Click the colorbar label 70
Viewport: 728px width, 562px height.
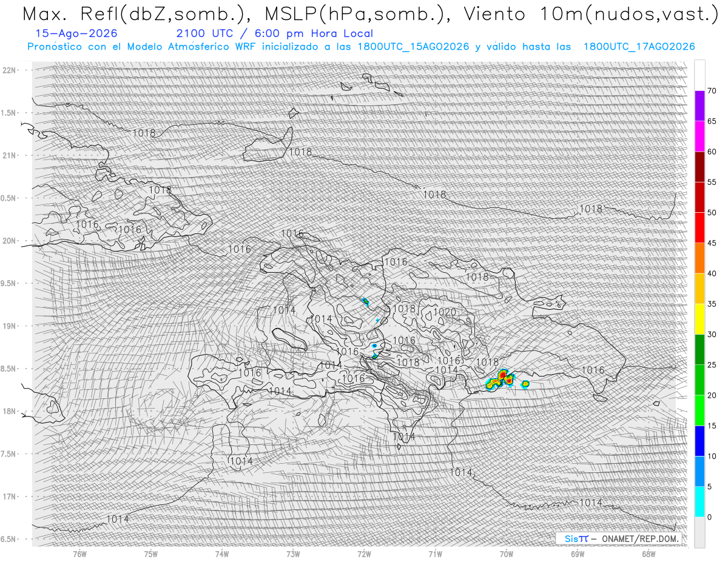(x=712, y=91)
